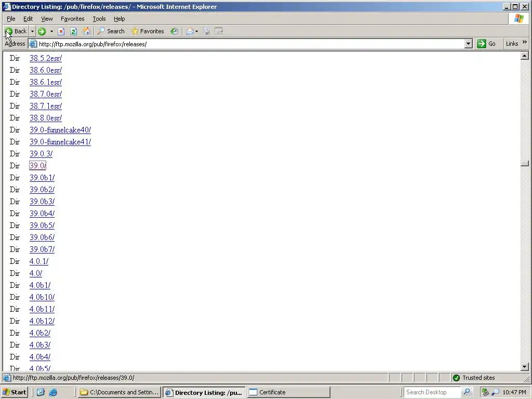Click the network tray icon
Screen dimensions: 532x399
(x=486, y=392)
